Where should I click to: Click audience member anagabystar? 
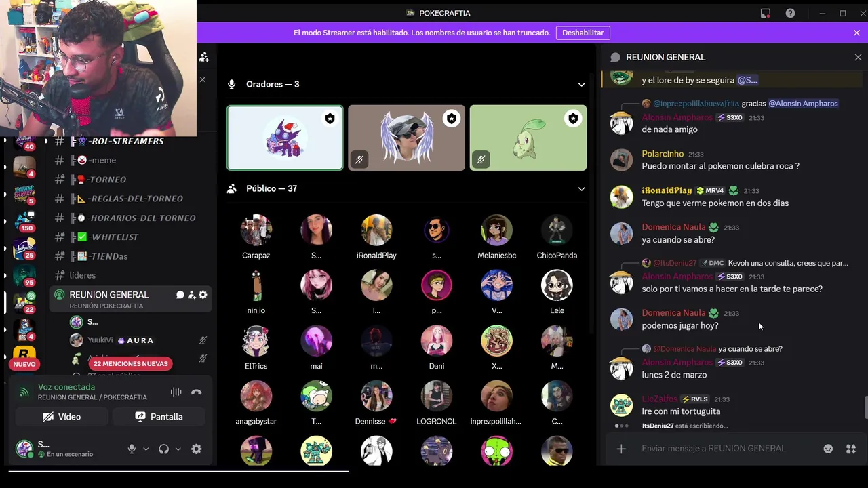(x=256, y=403)
